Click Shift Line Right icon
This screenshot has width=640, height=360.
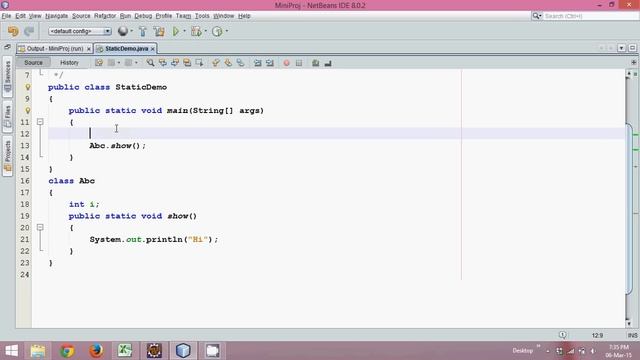(x=270, y=63)
